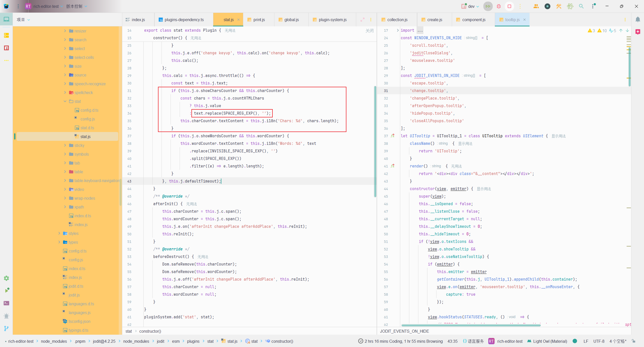Show more tool windows ellipsis in left sidebar
This screenshot has height=347, width=644.
tap(6, 60)
